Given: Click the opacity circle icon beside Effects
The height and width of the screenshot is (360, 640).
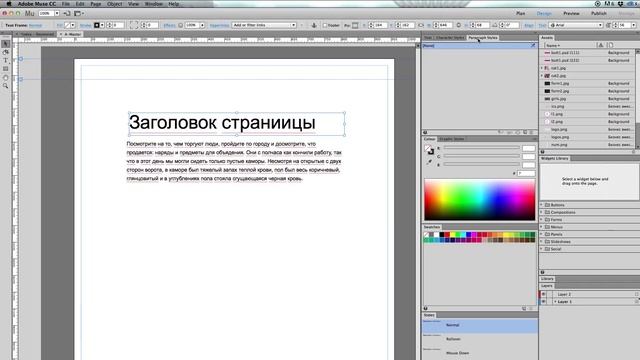Looking at the screenshot, I should click(x=180, y=25).
